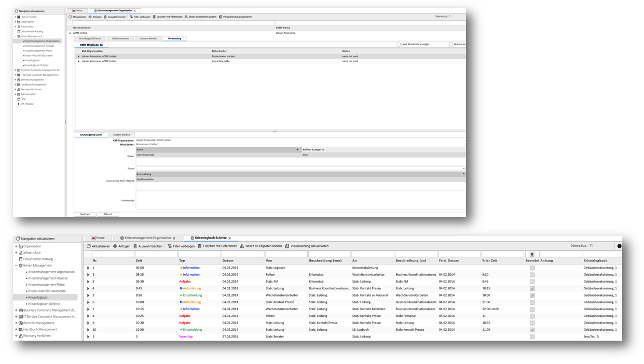Click Auswahl löschen icon in bottom window

coord(135,246)
